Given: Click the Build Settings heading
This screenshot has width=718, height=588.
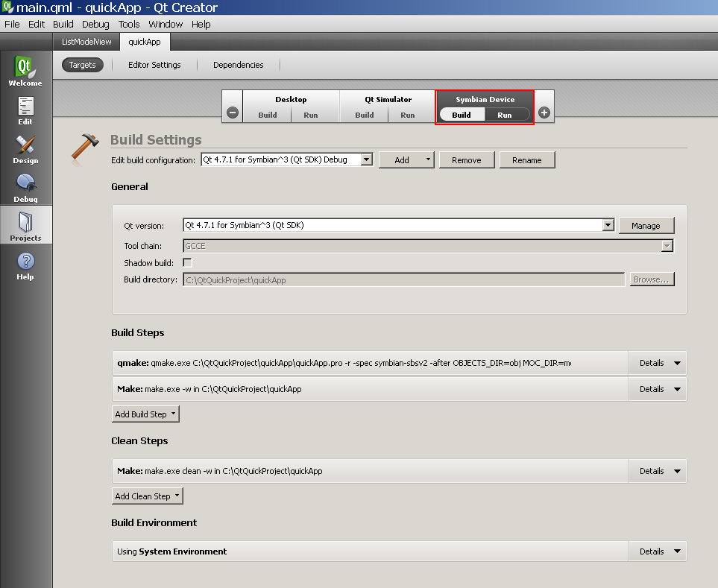Looking at the screenshot, I should click(x=156, y=139).
